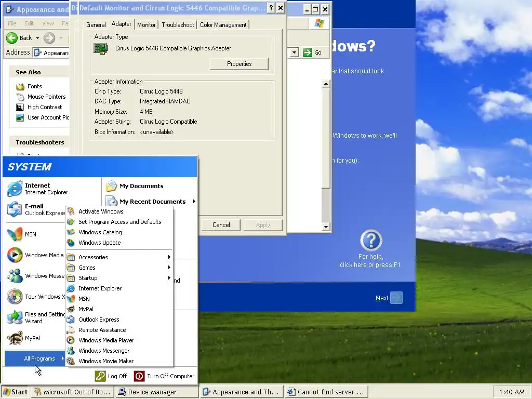Open Windows Messenger in Start menu left column
The height and width of the screenshot is (399, 532).
click(x=35, y=276)
